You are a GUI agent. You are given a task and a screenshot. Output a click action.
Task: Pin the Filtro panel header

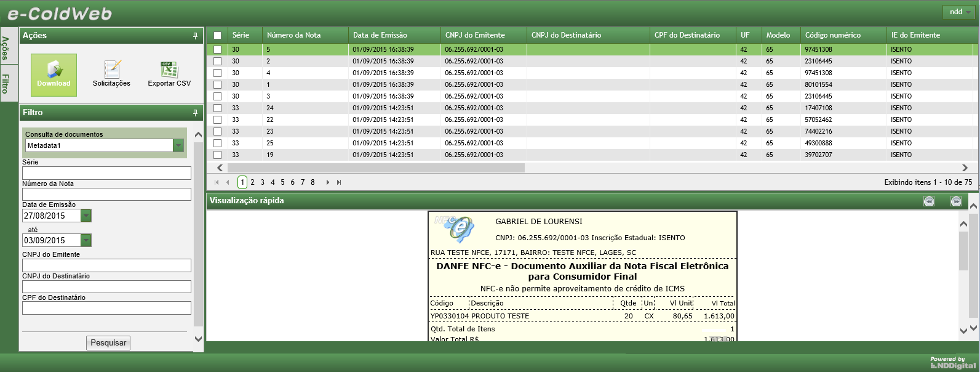[196, 113]
